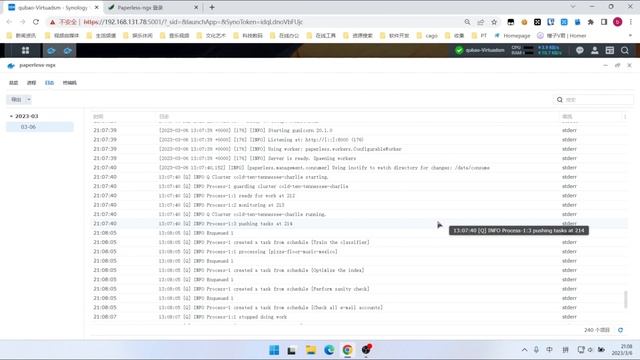Image resolution: width=640 pixels, height=360 pixels.
Task: Select the 'Process-1:1 stopped doing work' log row
Action: 359,317
